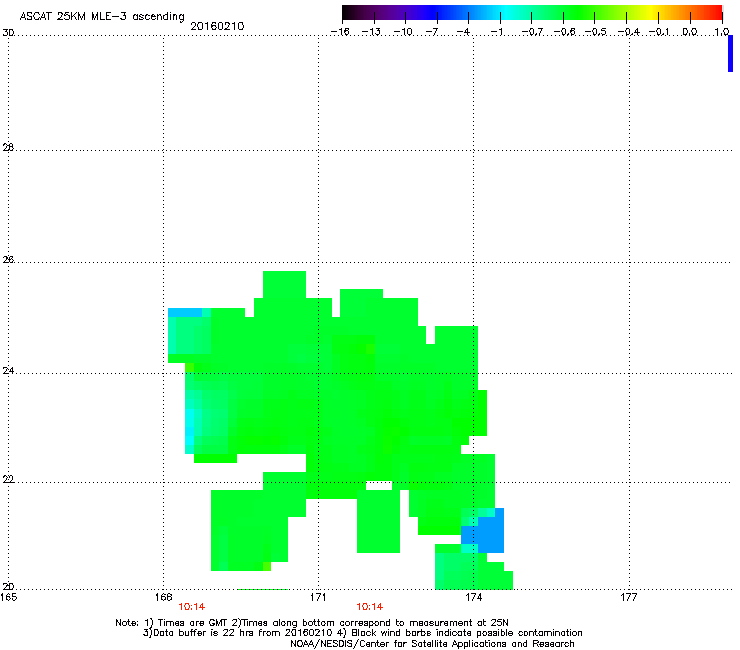Click the colorbar label -13
The width and height of the screenshot is (740, 650).
tap(371, 32)
